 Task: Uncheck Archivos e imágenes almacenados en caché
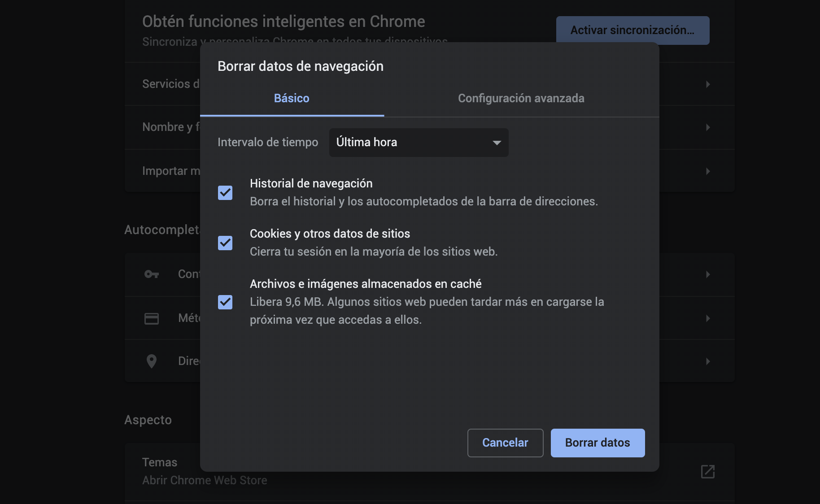225,302
